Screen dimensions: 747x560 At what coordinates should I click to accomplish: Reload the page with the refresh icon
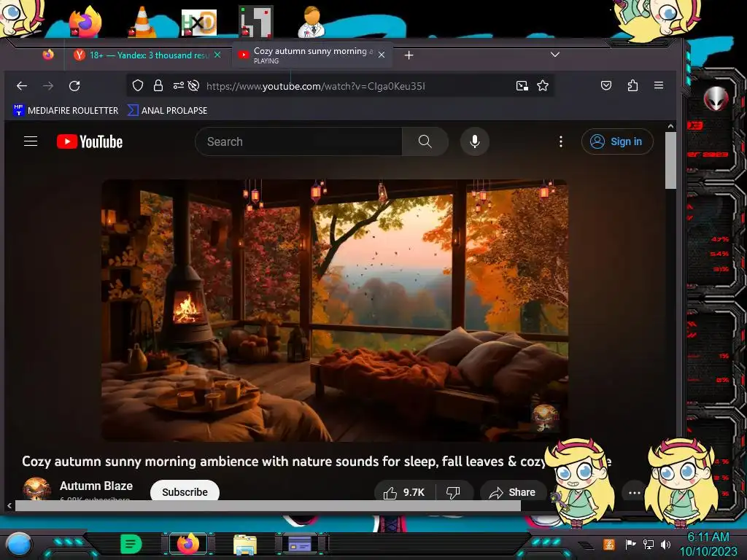tap(74, 86)
